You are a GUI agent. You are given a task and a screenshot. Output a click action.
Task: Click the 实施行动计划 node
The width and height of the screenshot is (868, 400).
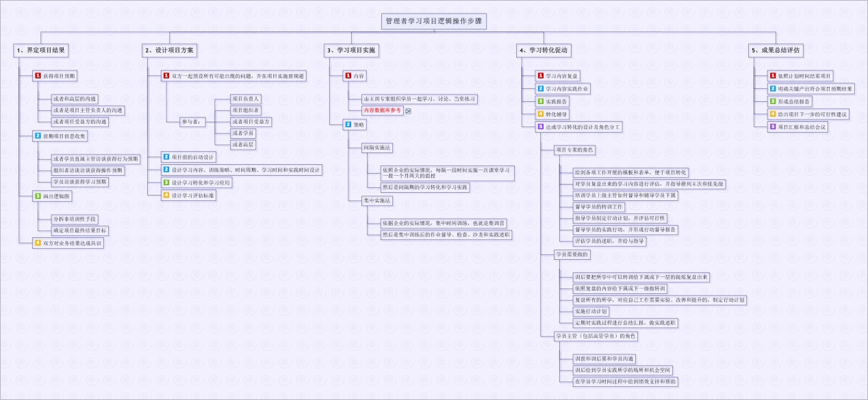[x=591, y=311]
